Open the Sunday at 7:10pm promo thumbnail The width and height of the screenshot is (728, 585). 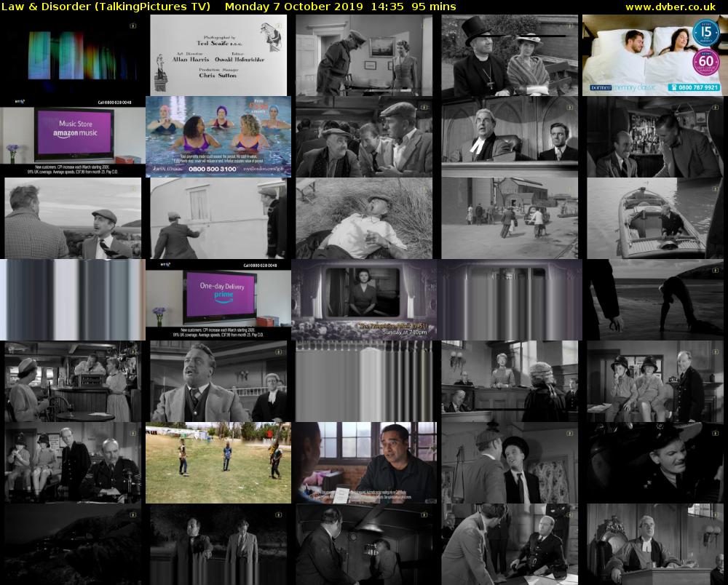364,300
